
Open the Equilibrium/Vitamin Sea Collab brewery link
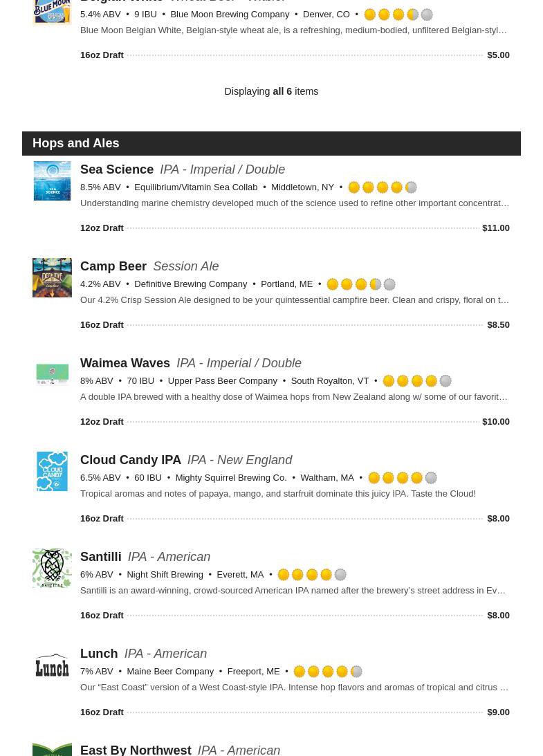(196, 187)
